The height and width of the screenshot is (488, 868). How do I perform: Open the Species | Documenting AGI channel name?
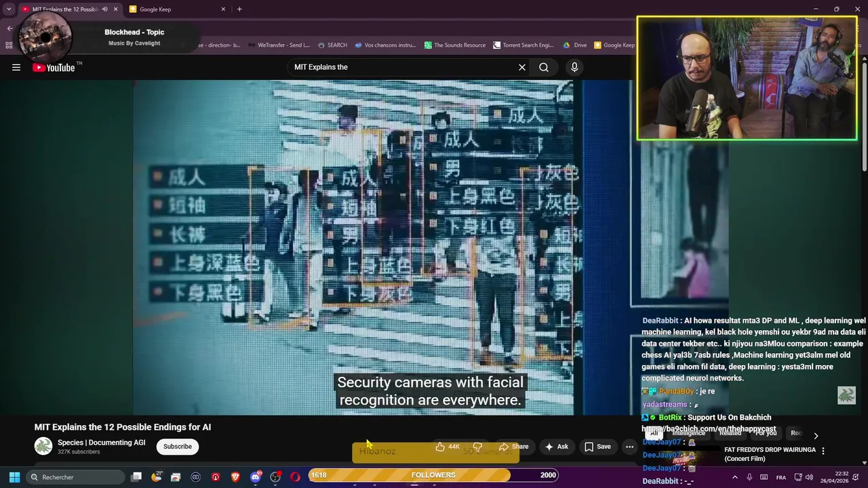pyautogui.click(x=101, y=443)
